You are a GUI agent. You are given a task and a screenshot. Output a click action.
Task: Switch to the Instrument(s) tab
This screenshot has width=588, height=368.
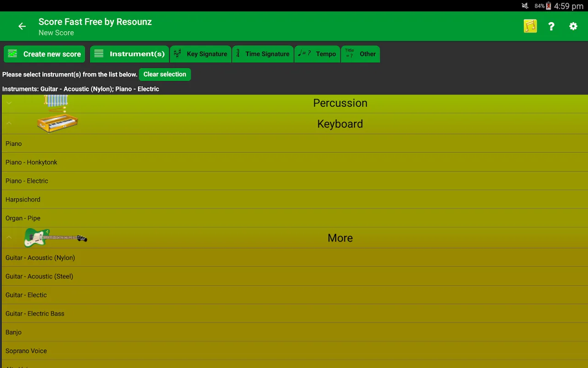pyautogui.click(x=130, y=54)
